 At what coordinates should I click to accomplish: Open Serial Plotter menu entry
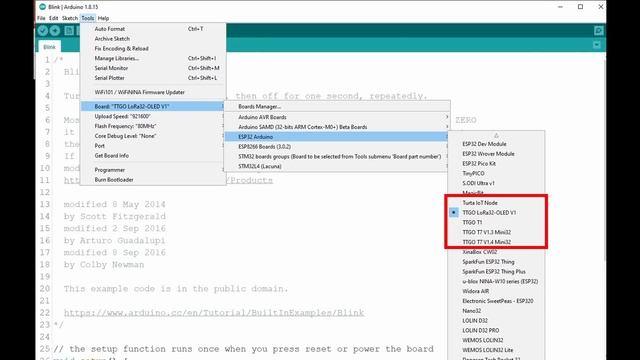pos(153,78)
